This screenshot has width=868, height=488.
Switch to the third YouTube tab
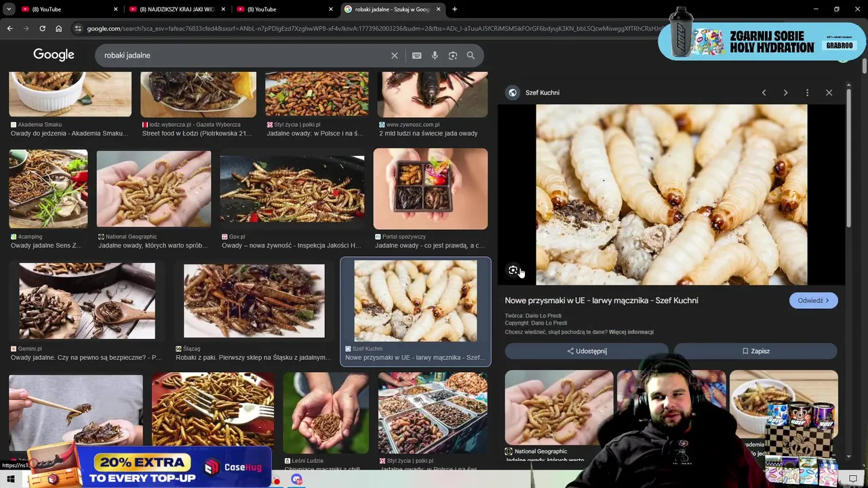pyautogui.click(x=283, y=9)
